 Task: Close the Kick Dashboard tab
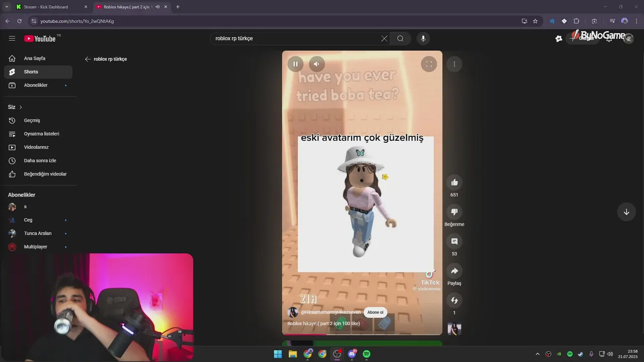click(86, 7)
